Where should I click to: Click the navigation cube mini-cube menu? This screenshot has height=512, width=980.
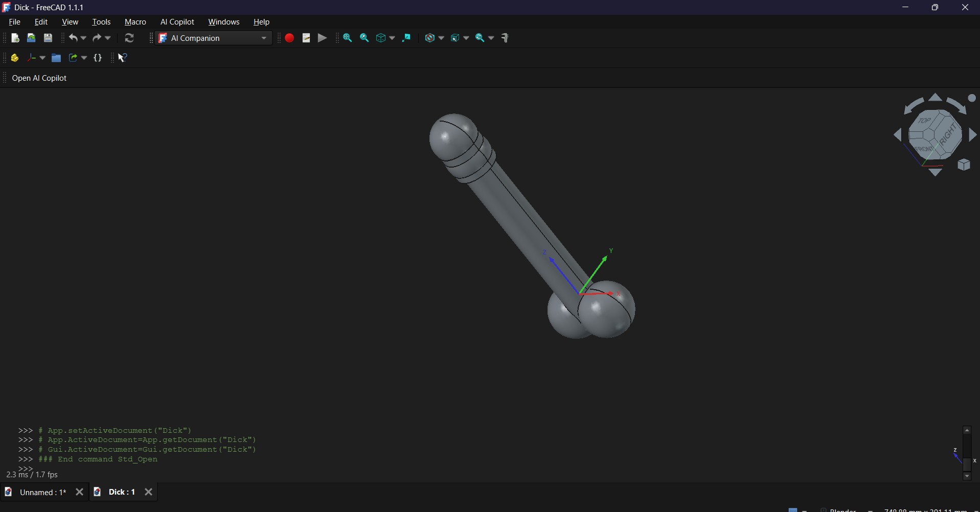pos(964,165)
